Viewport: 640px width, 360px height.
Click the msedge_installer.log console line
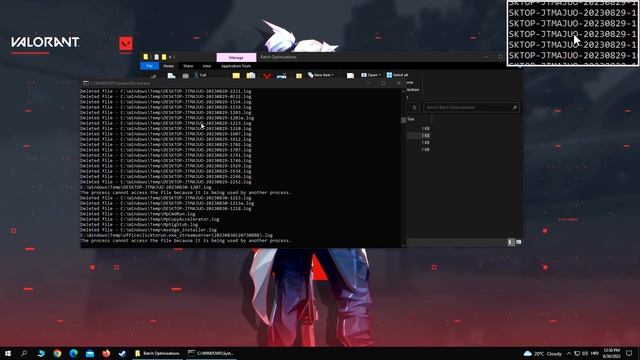click(x=149, y=230)
